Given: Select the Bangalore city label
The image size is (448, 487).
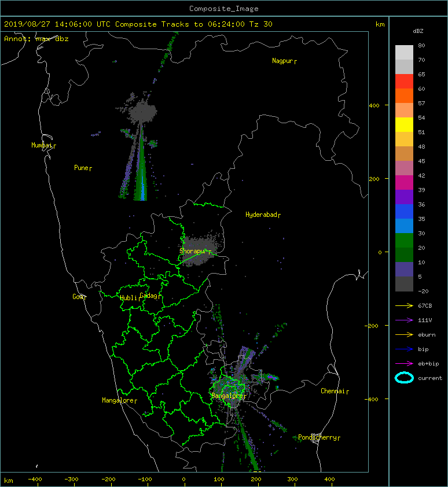Looking at the screenshot, I should click(227, 396).
